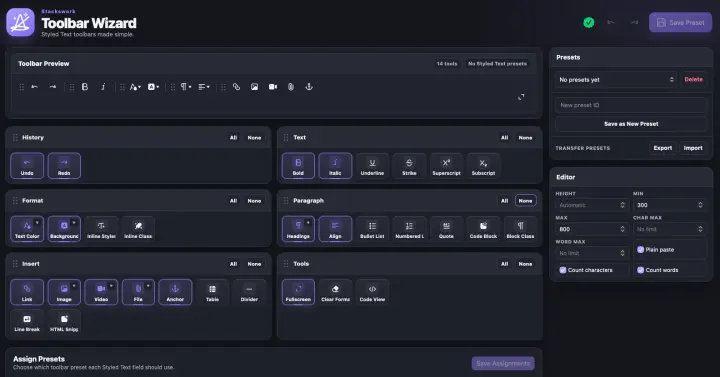
Task: Select the Code View tool tile
Action: (x=372, y=292)
